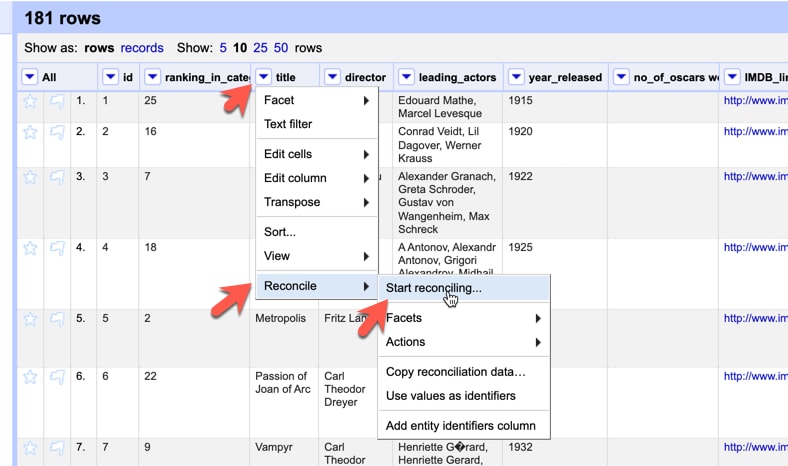Star row 1 with the star icon

30,102
